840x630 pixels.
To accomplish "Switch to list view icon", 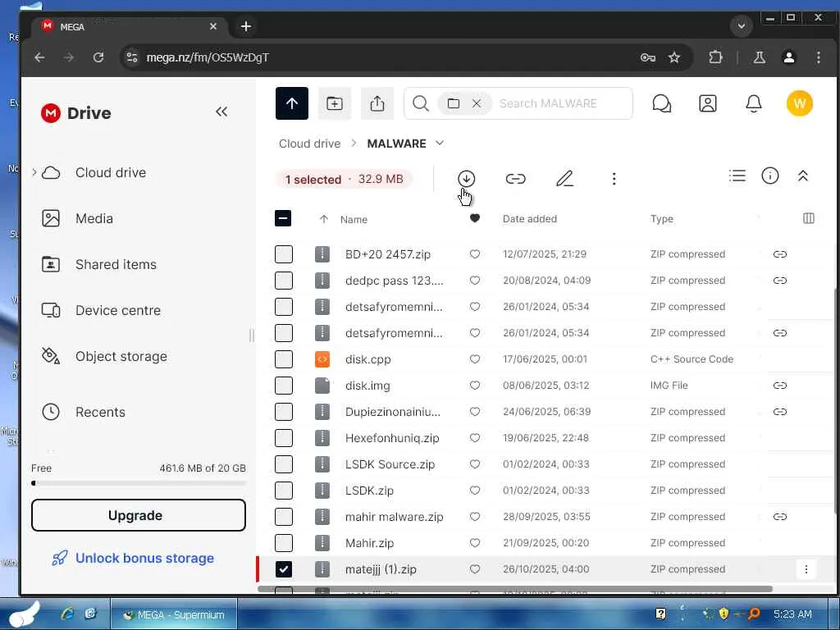I will [x=737, y=176].
